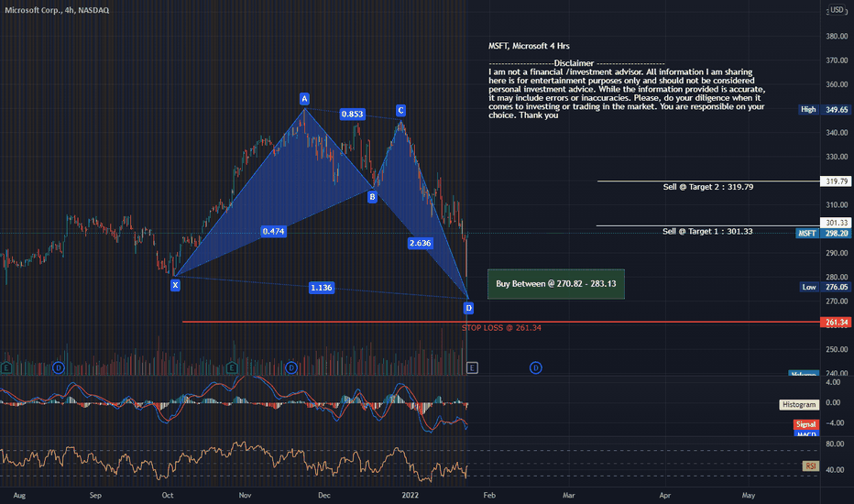Image resolution: width=854 pixels, height=504 pixels.
Task: Click the Sell @ Target 1 : 301.33 text
Action: 707,232
